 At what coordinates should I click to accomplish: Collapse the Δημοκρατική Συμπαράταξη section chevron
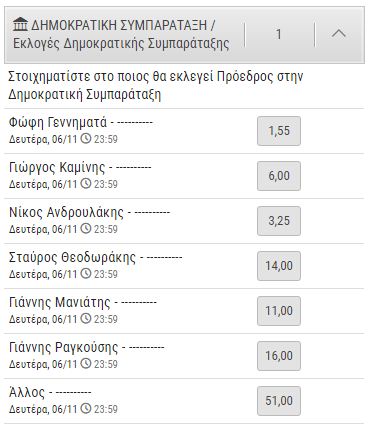339,34
